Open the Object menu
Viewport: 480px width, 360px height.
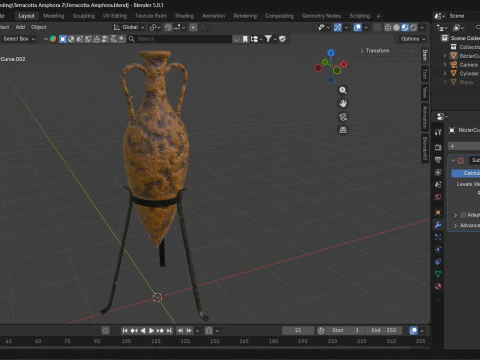(x=39, y=27)
